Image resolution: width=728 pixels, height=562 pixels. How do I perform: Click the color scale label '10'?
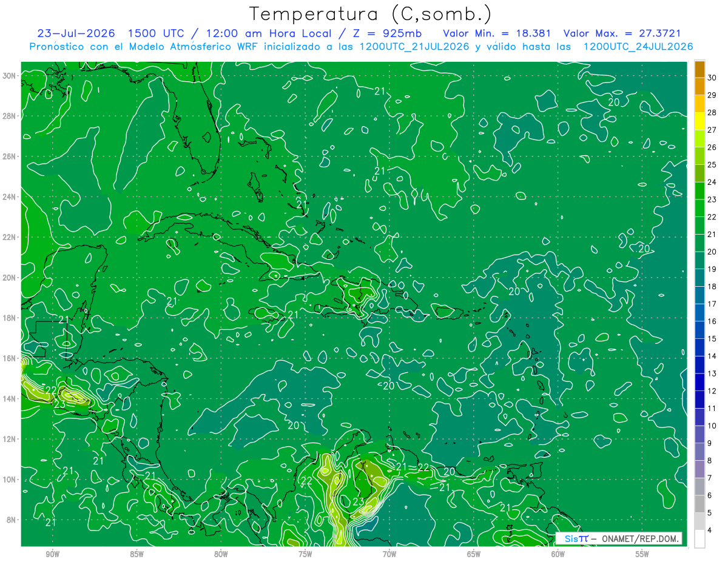(x=712, y=426)
